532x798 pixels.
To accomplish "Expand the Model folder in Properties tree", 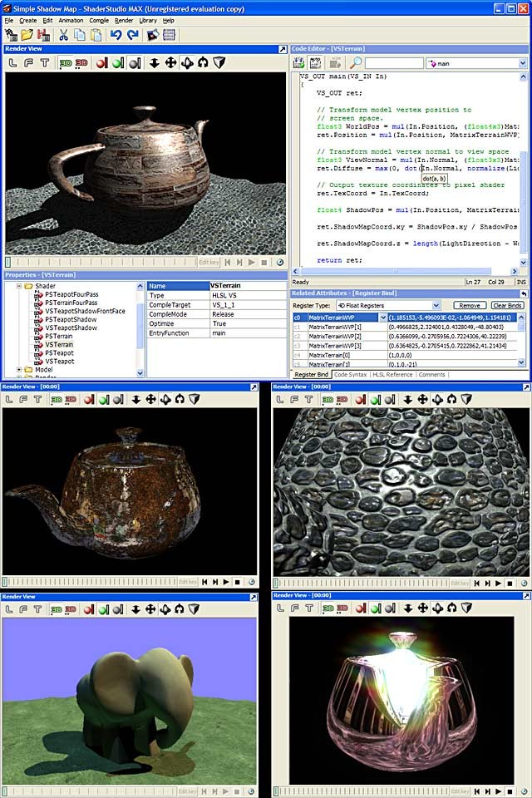I will click(x=19, y=369).
